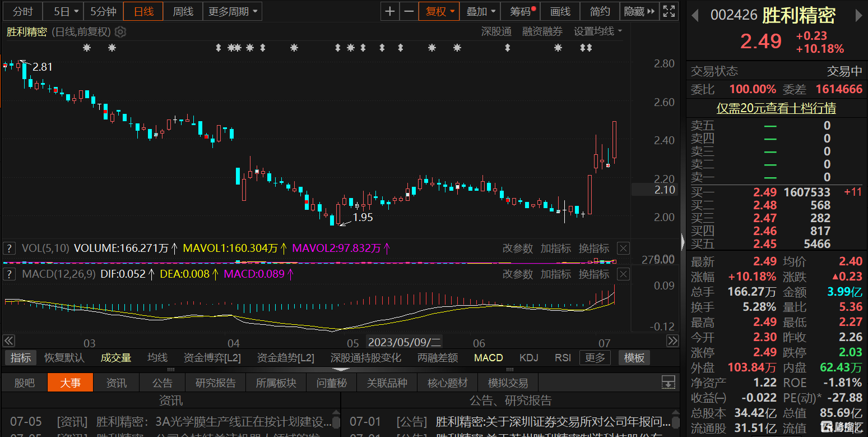Expand 更多周期 dropdown

pyautogui.click(x=233, y=11)
